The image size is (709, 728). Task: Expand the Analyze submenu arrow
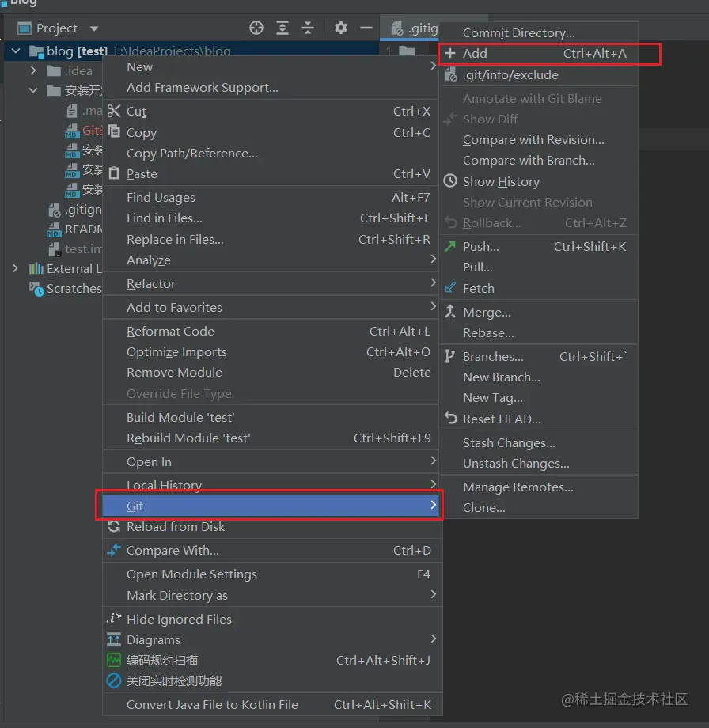(x=433, y=259)
